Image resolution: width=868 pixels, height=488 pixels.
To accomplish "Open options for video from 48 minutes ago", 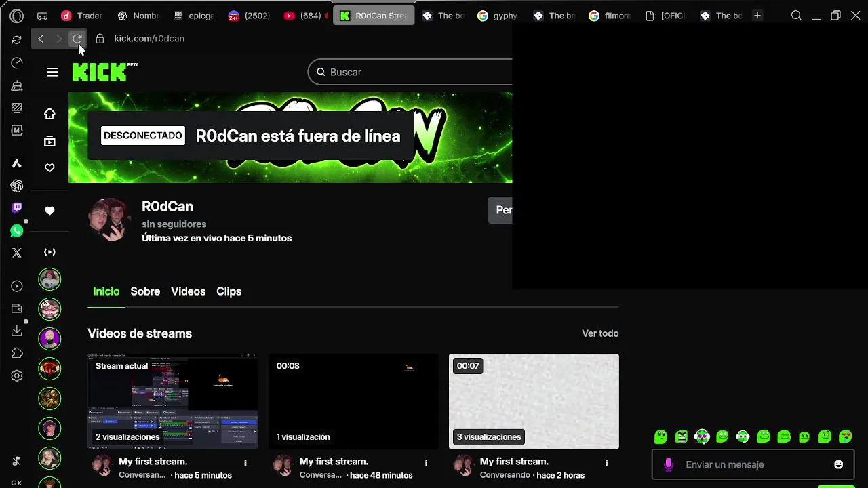I will (426, 462).
